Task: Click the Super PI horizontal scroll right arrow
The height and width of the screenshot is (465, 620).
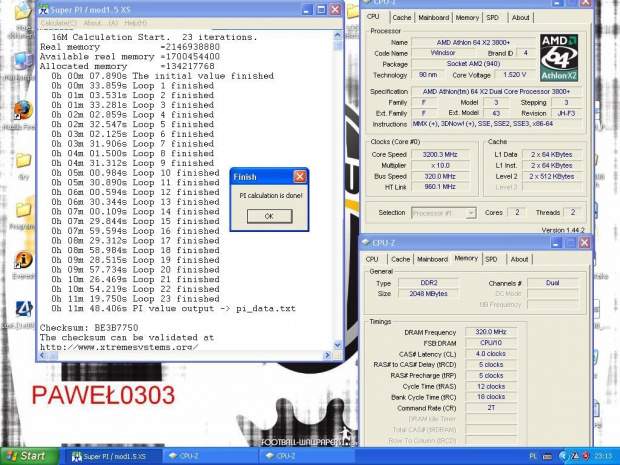Action: point(327,355)
